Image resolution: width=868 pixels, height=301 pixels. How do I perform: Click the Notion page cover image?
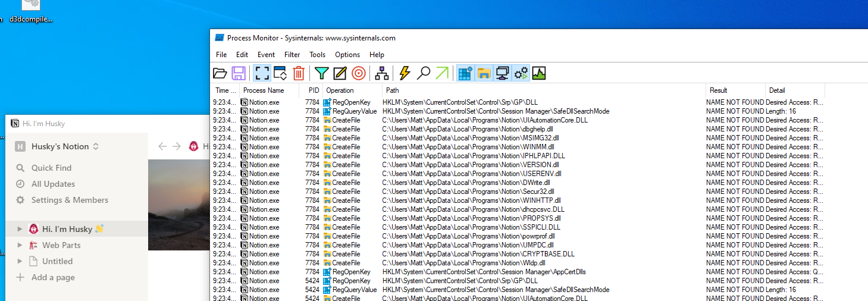pyautogui.click(x=178, y=205)
